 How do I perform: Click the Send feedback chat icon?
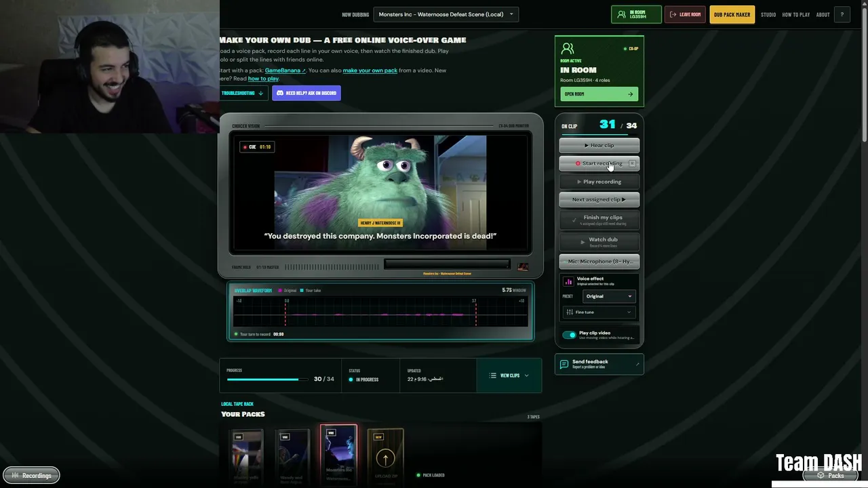point(564,365)
